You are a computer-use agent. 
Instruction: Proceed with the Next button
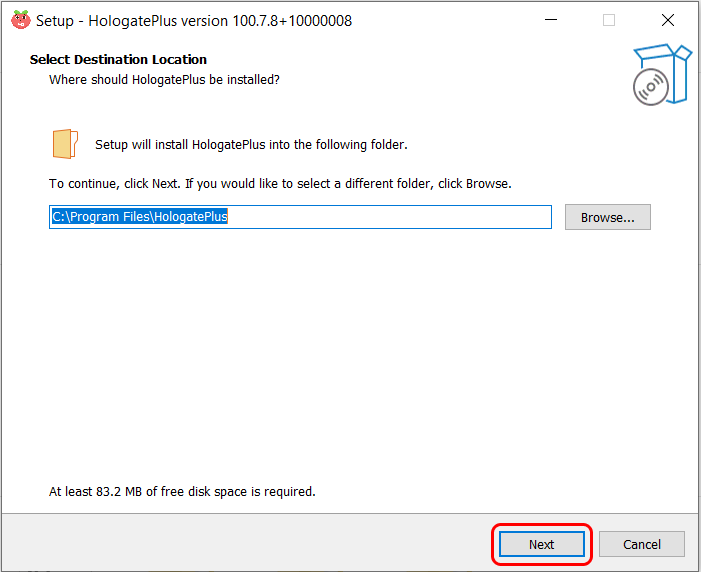[x=541, y=544]
